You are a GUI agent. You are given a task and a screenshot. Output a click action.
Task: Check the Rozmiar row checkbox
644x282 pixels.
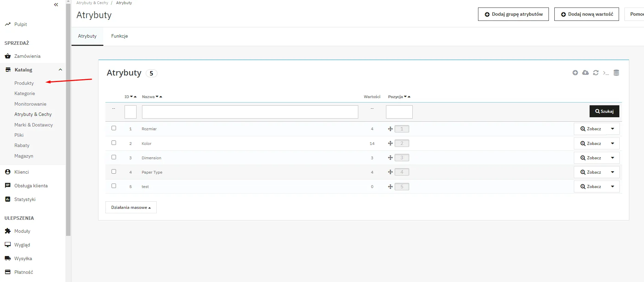tap(114, 128)
